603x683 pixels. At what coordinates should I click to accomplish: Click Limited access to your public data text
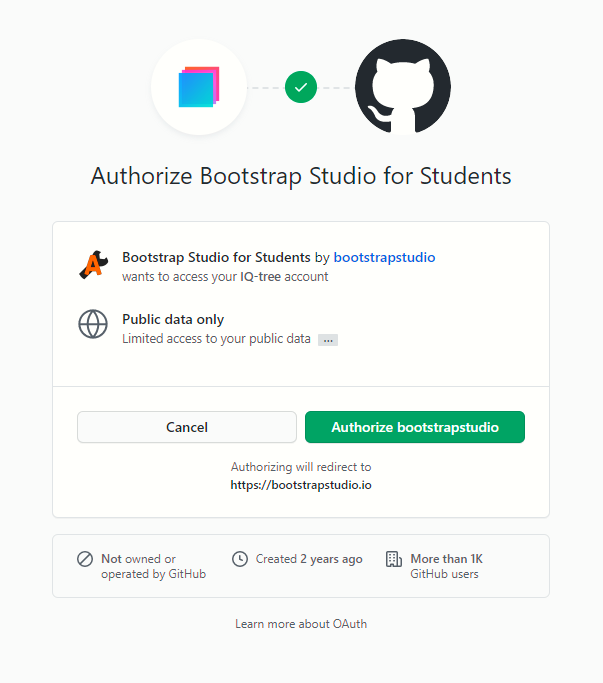click(216, 339)
